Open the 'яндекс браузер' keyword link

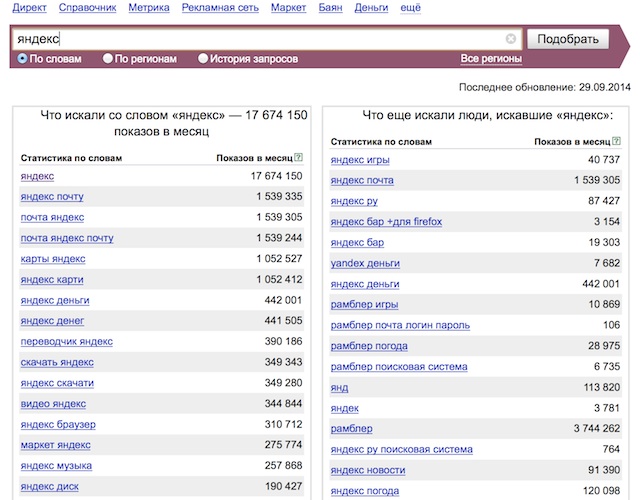pos(58,425)
